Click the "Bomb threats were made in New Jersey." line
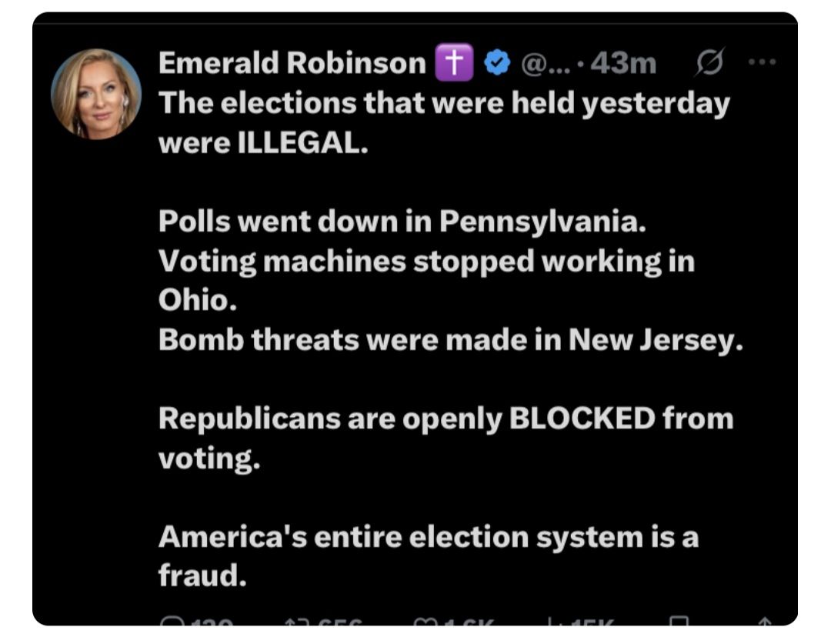 pyautogui.click(x=451, y=340)
